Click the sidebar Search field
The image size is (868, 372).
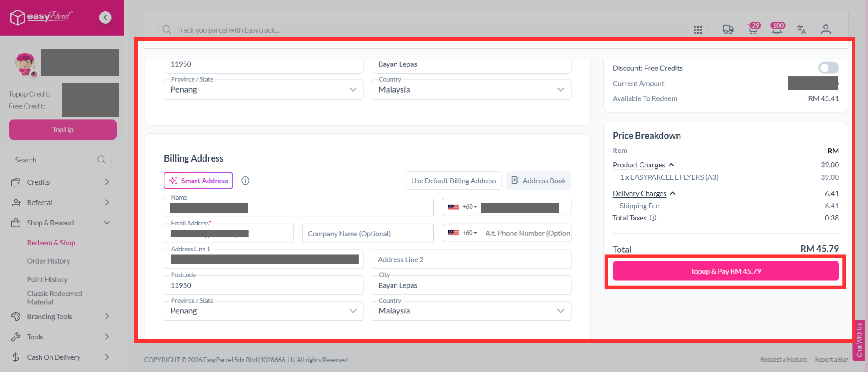click(x=60, y=160)
